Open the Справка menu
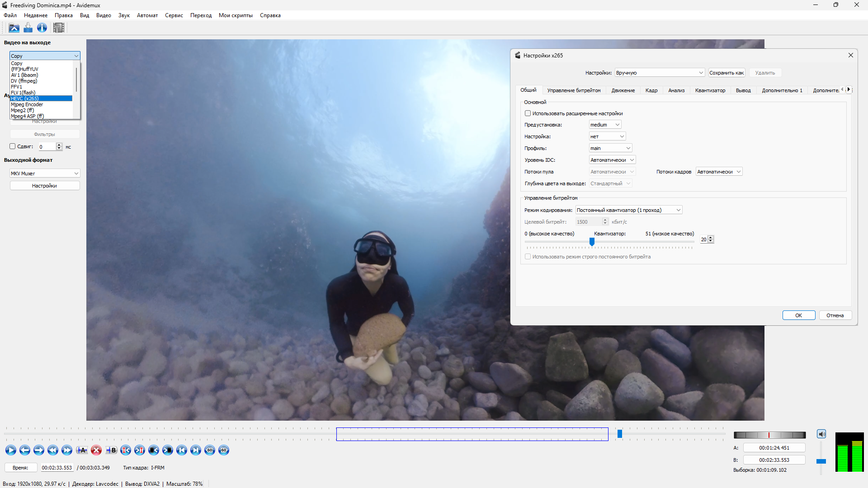This screenshot has width=868, height=488. (270, 15)
